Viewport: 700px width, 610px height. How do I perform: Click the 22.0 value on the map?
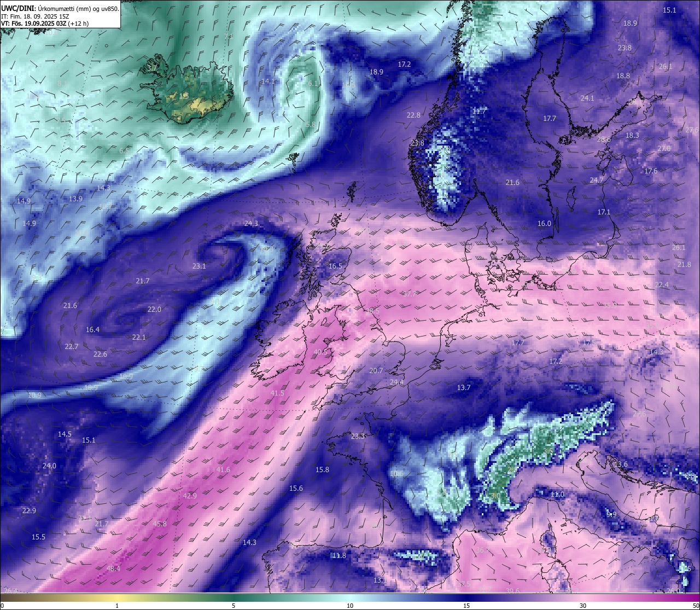[154, 309]
